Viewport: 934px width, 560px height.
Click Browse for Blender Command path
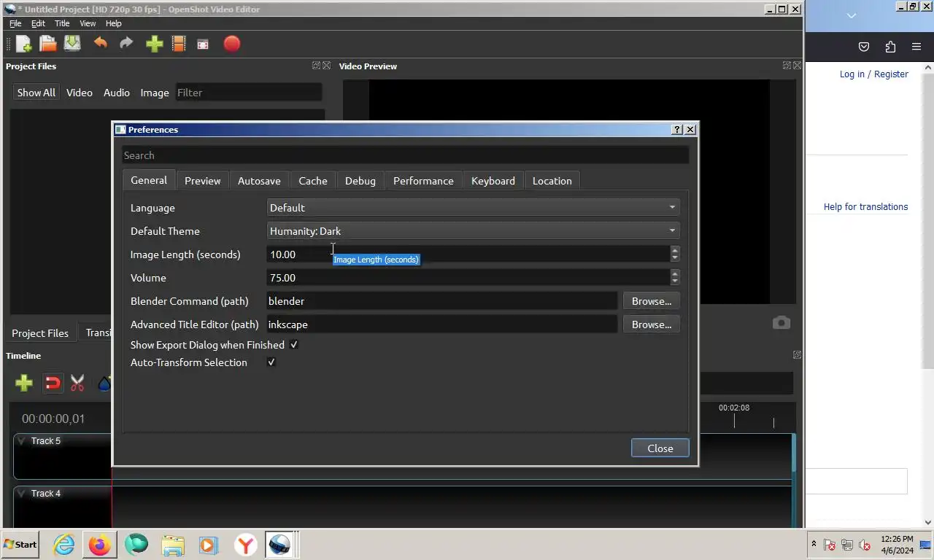[651, 301]
